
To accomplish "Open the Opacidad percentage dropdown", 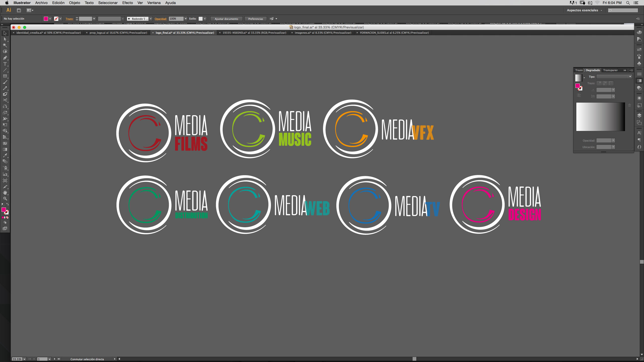I will click(x=186, y=19).
